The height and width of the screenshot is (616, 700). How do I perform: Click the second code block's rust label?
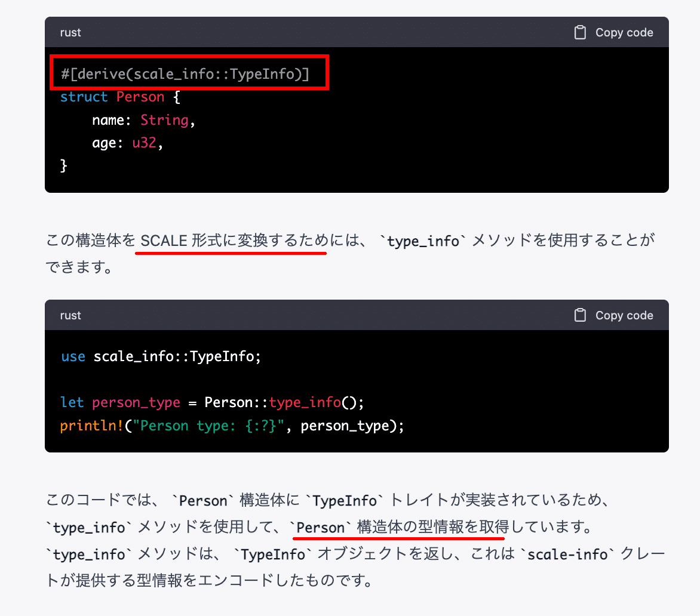(x=70, y=315)
